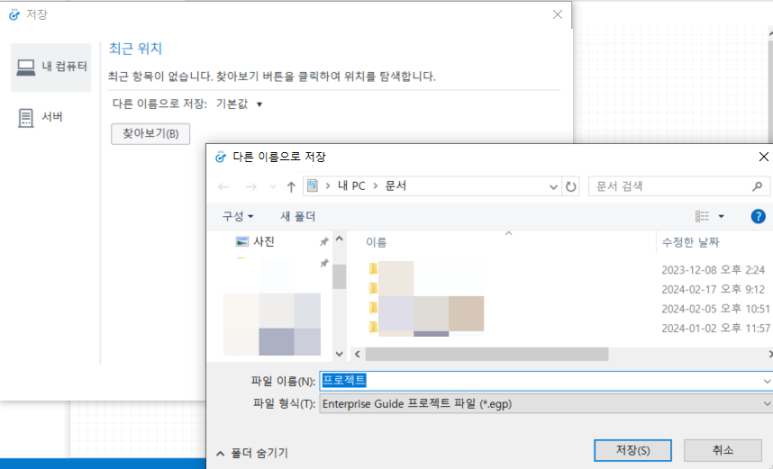
Task: Go forward in the save dialog navigation
Action: click(251, 186)
